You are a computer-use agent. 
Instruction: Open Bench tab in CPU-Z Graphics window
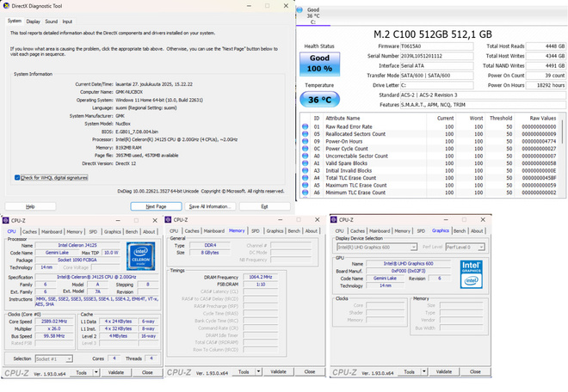(460, 231)
